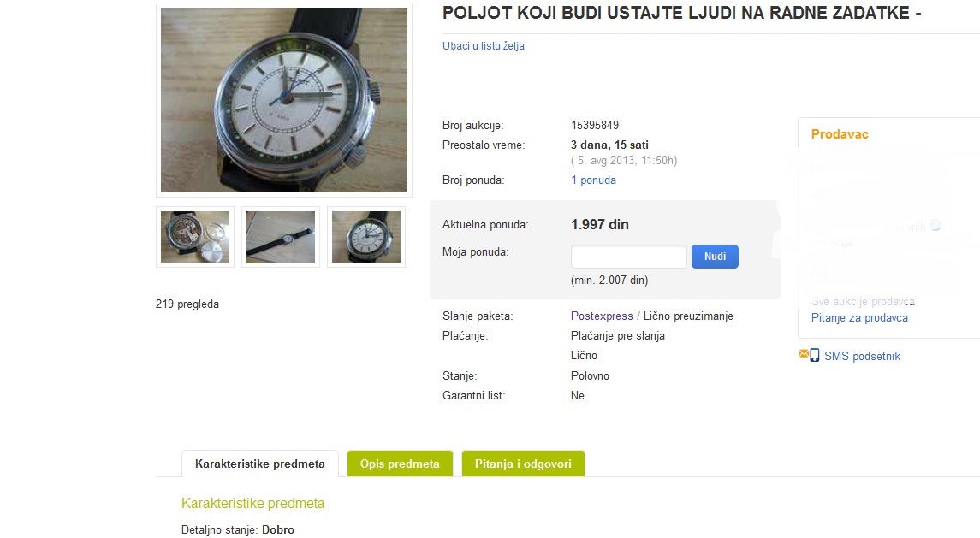View third thumbnail of watch dial
Image resolution: width=980 pixels, height=538 pixels.
366,237
